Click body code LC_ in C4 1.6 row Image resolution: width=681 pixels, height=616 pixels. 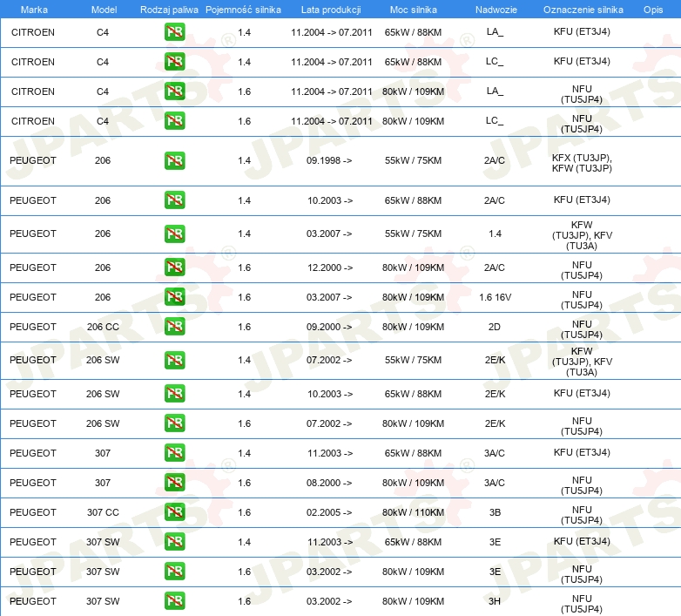(495, 121)
